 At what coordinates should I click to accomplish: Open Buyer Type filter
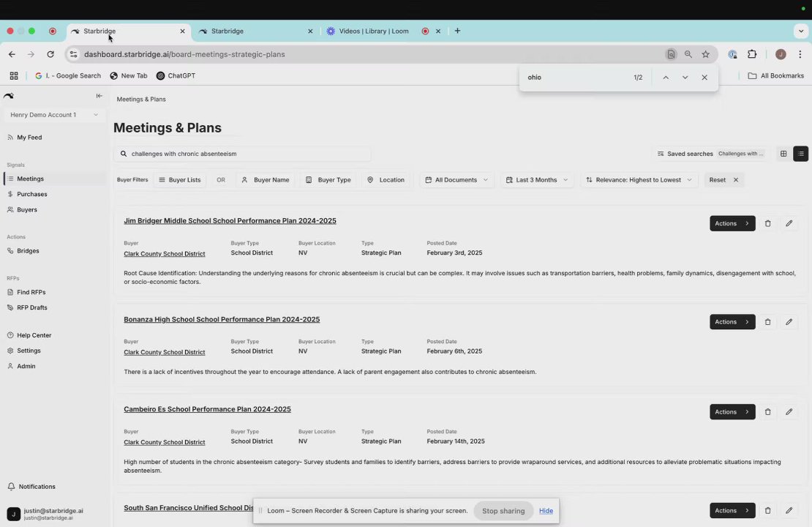pyautogui.click(x=328, y=180)
